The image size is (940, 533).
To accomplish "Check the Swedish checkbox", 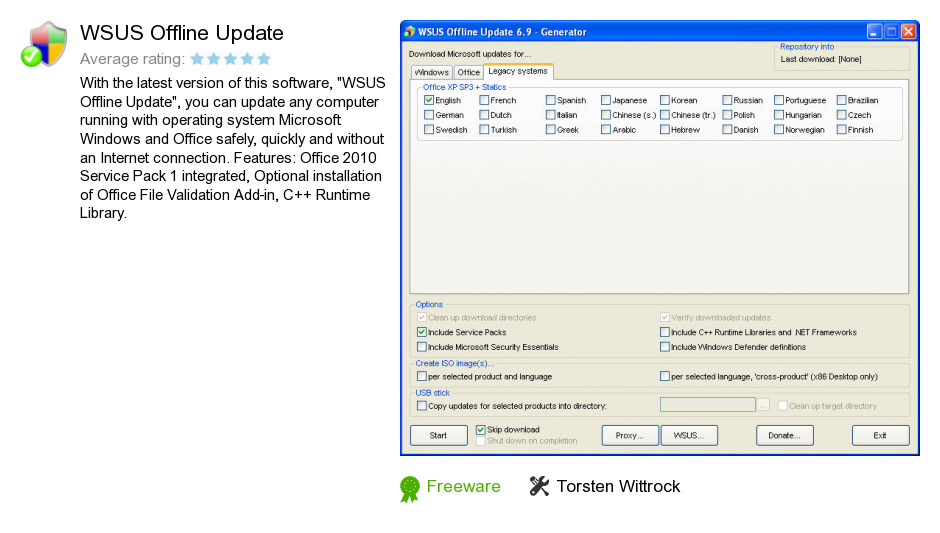I will tap(429, 129).
